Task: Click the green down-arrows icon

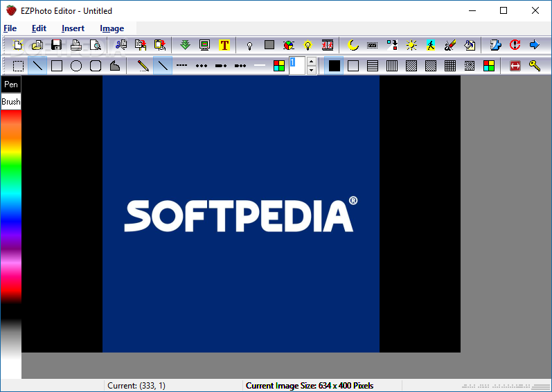Action: [185, 45]
